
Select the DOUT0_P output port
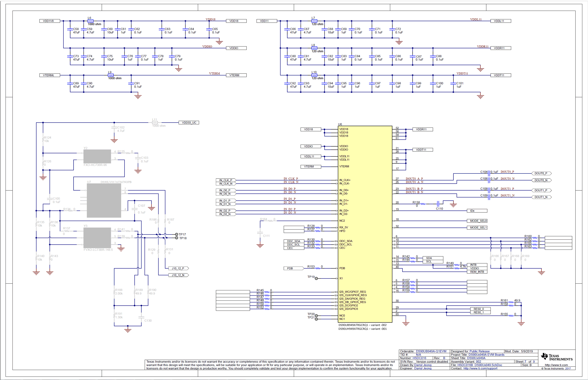click(541, 173)
